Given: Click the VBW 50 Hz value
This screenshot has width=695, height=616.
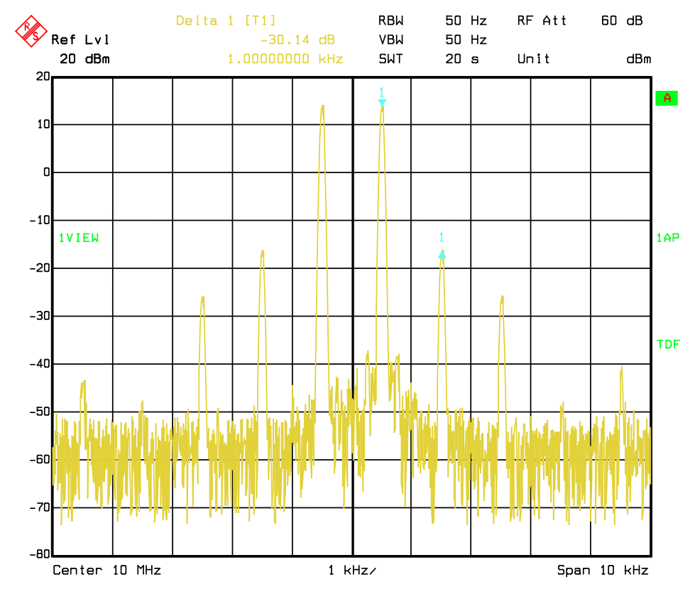Looking at the screenshot, I should click(466, 40).
